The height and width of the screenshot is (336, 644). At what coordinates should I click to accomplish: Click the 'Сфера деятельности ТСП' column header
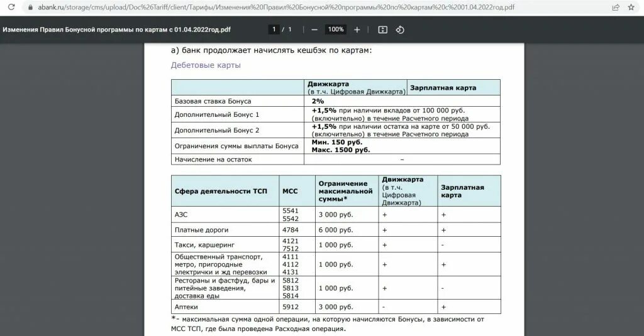click(221, 191)
